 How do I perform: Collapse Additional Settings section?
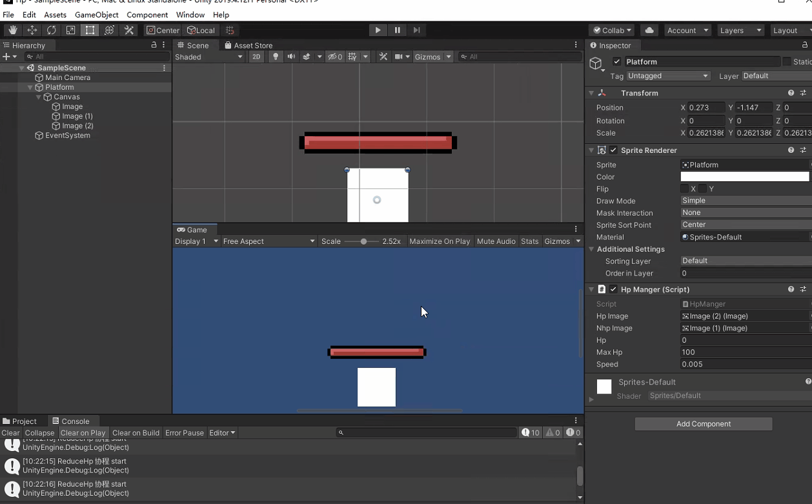click(591, 249)
